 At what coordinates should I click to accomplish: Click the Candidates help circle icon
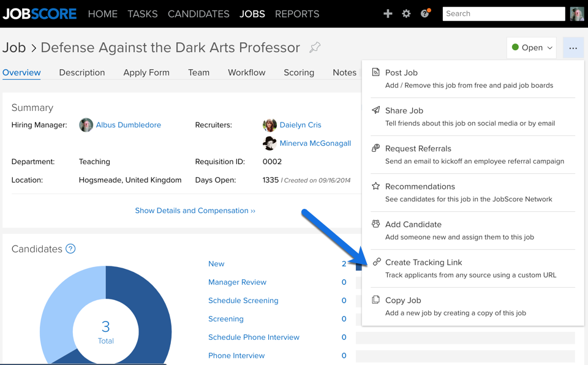tap(70, 249)
